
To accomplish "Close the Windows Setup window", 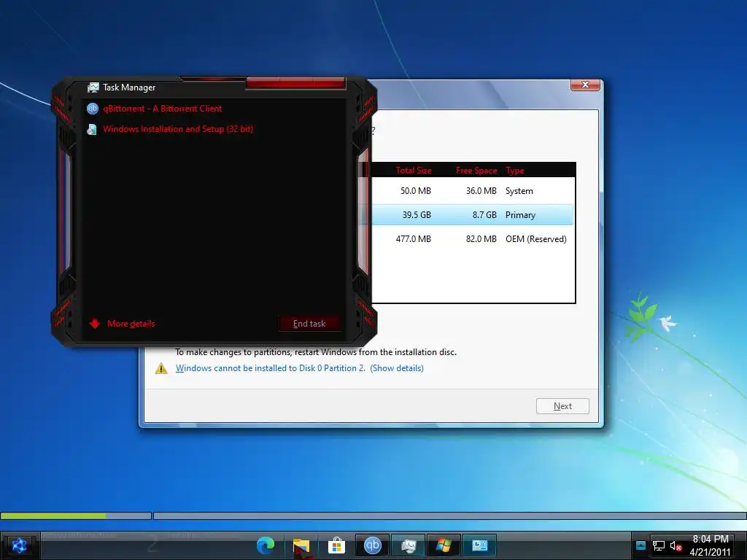I will click(586, 85).
